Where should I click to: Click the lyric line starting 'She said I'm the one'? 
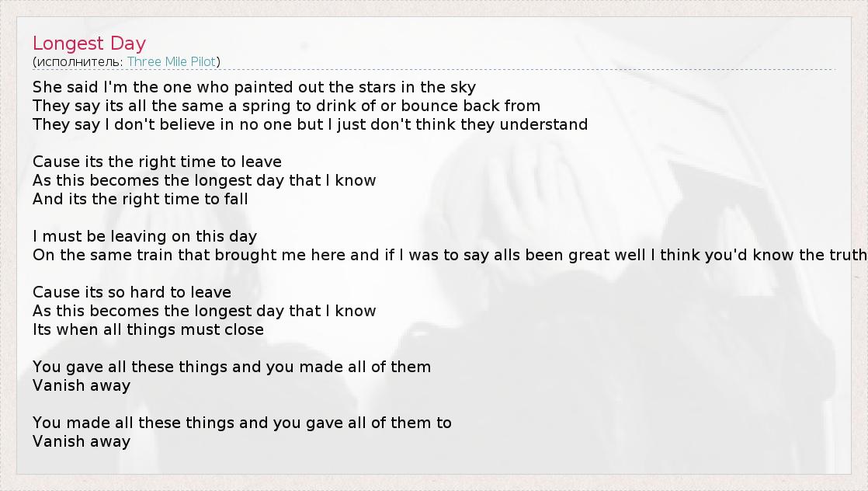pos(254,87)
